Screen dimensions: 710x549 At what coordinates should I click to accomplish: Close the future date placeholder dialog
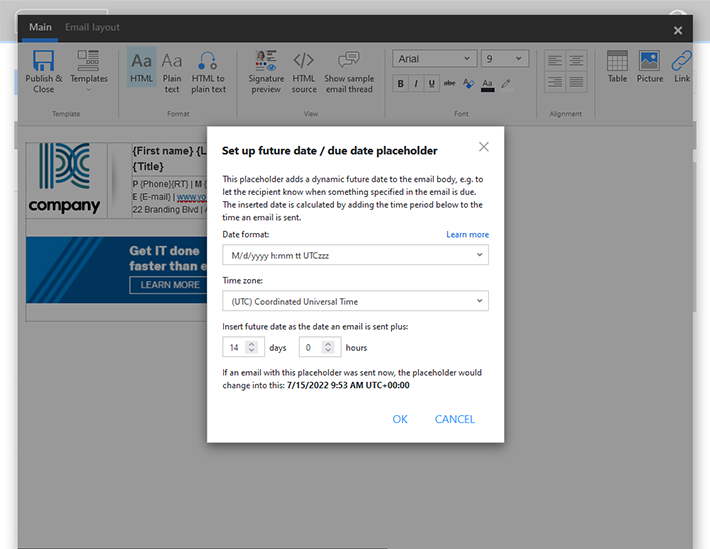point(484,147)
